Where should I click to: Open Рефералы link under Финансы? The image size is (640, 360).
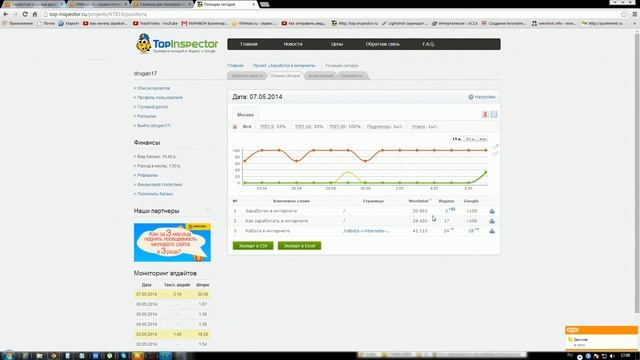tap(147, 175)
